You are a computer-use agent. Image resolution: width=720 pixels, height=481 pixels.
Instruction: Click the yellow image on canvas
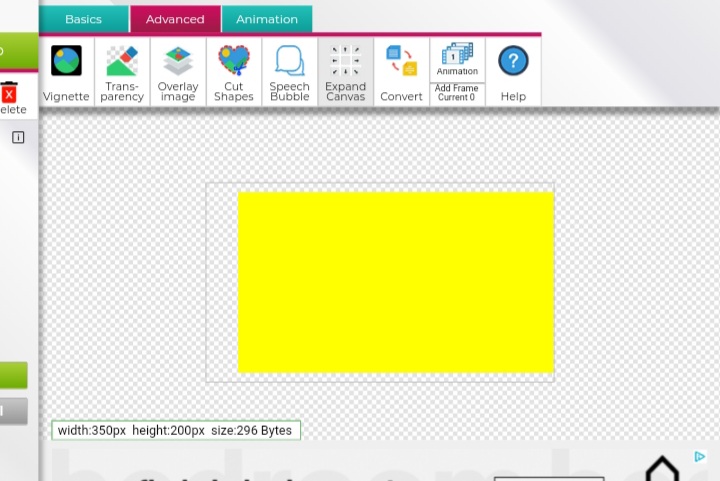396,282
